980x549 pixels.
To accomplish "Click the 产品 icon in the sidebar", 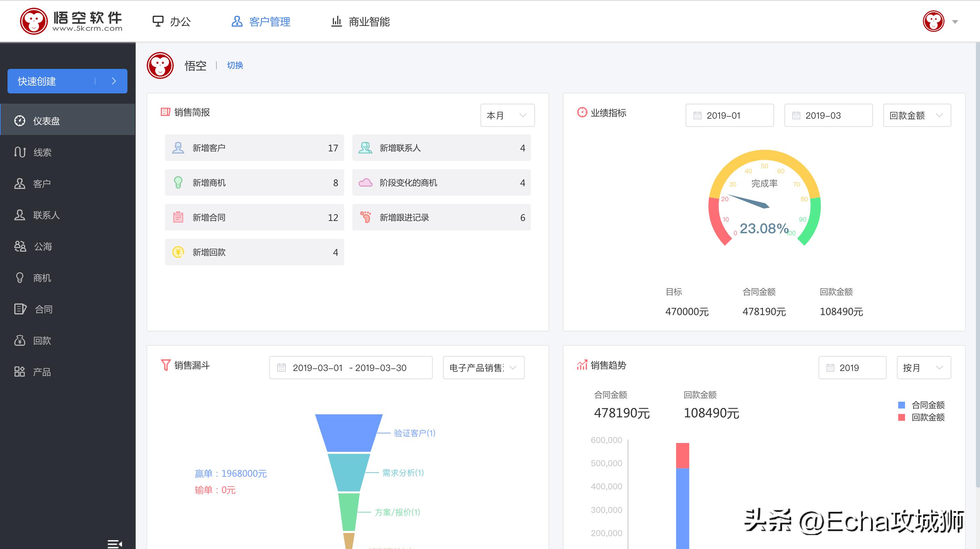I will pos(20,372).
